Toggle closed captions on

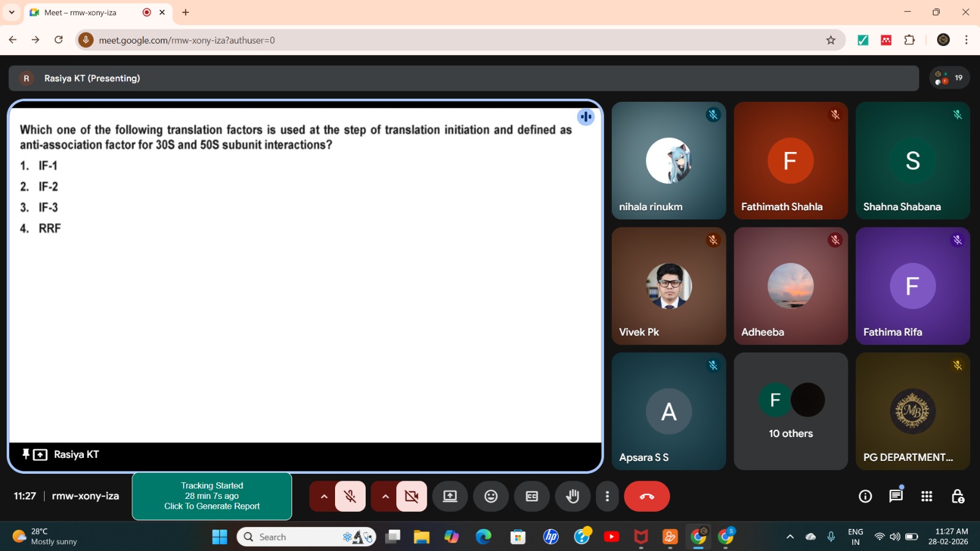[532, 496]
